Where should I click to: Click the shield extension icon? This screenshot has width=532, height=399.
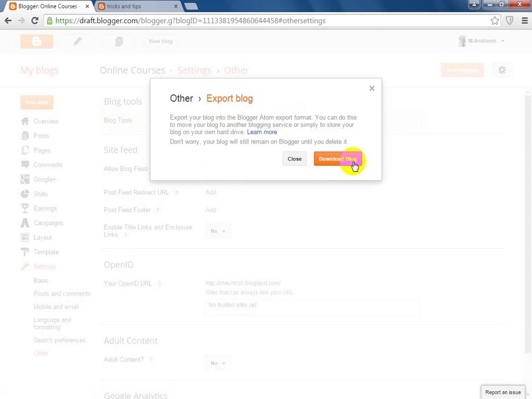(x=510, y=21)
